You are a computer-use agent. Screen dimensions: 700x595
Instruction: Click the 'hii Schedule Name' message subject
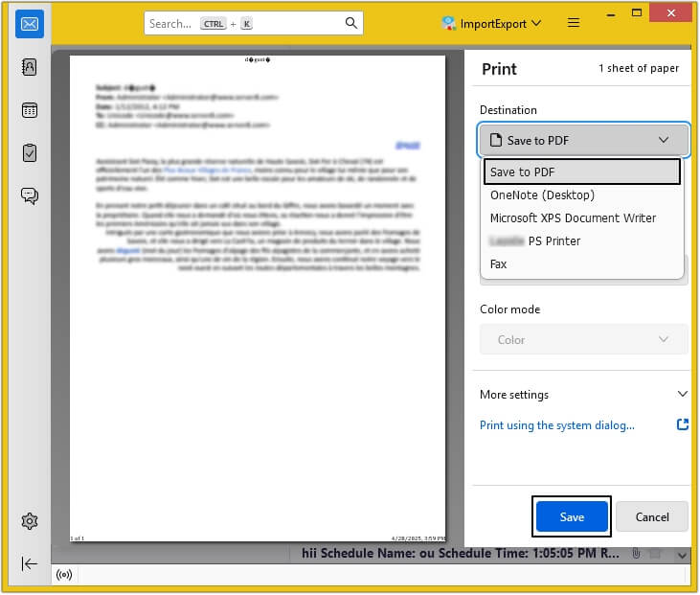(x=461, y=554)
